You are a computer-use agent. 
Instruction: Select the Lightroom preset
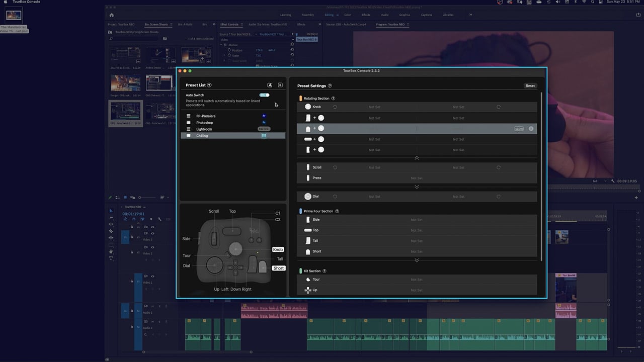click(x=204, y=129)
